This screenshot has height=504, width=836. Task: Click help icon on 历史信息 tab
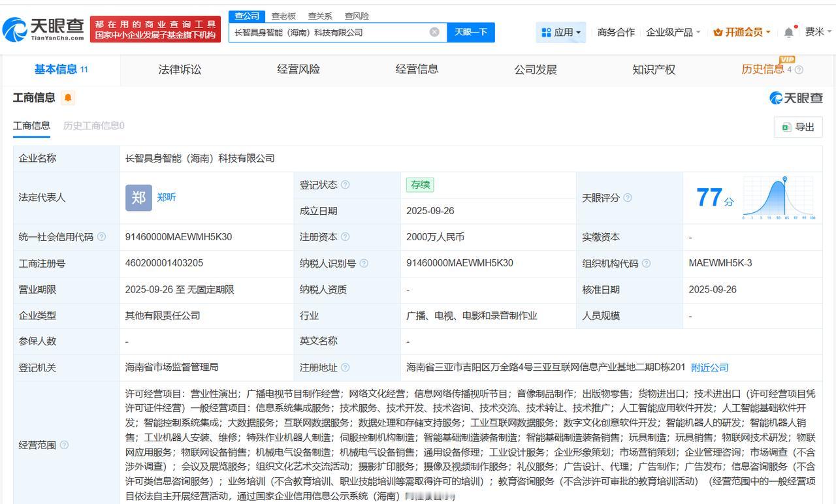tap(799, 70)
